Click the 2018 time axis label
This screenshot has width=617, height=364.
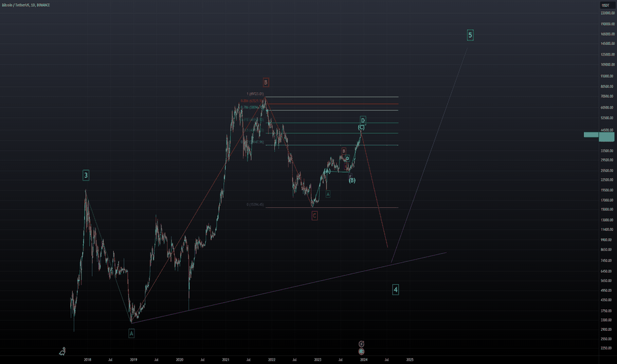87,359
